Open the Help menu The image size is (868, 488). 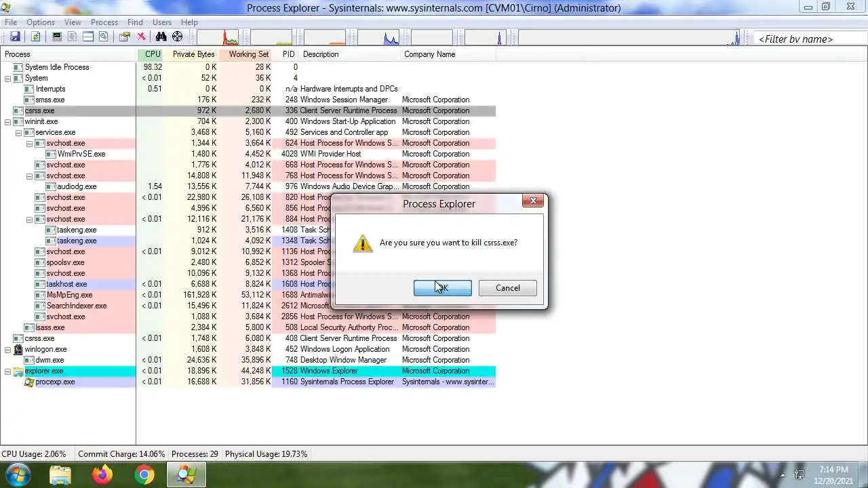click(189, 22)
